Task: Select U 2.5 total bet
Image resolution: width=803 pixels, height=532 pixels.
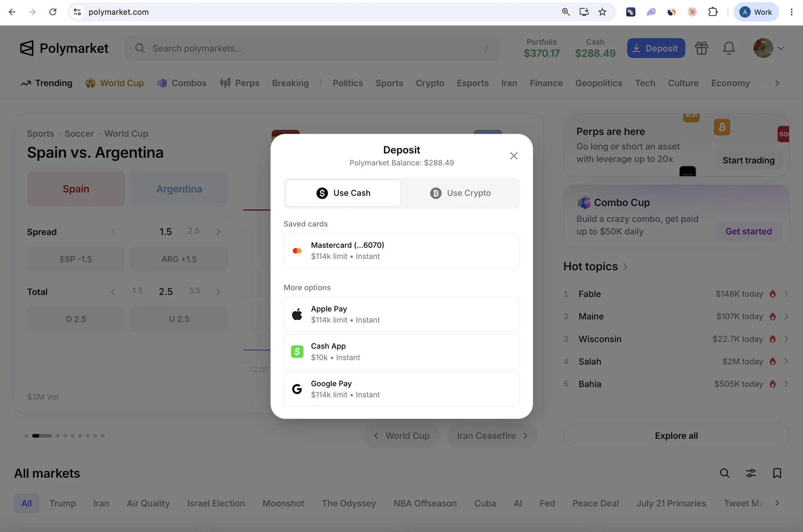Action: click(179, 319)
